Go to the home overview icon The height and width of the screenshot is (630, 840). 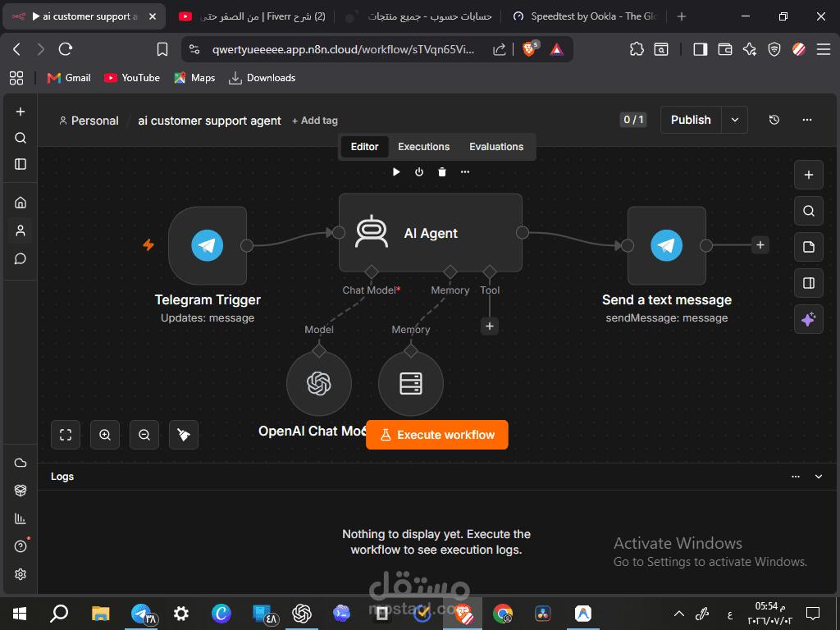[x=21, y=203]
